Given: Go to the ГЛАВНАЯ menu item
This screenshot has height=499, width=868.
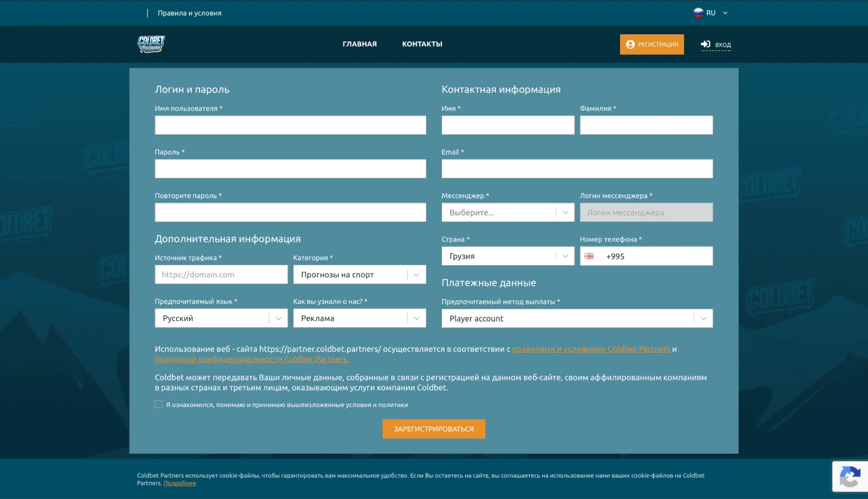Looking at the screenshot, I should (x=360, y=44).
